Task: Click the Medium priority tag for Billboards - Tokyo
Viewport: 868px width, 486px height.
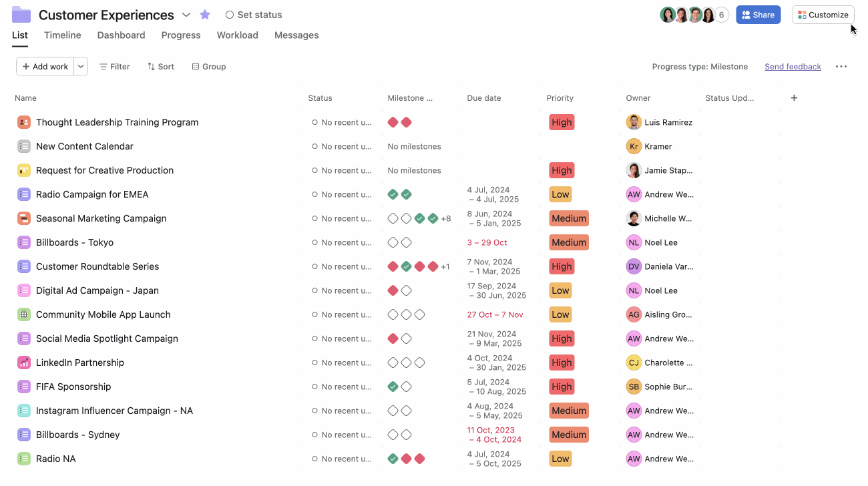Action: point(569,242)
